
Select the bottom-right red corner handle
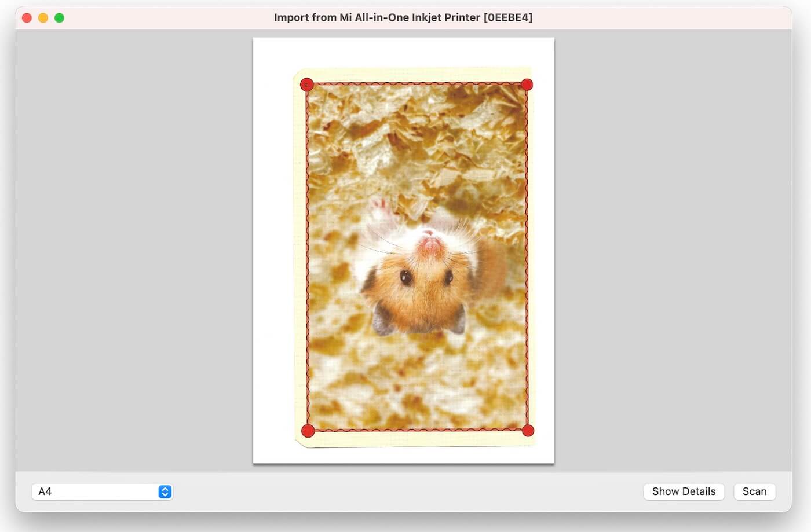528,430
